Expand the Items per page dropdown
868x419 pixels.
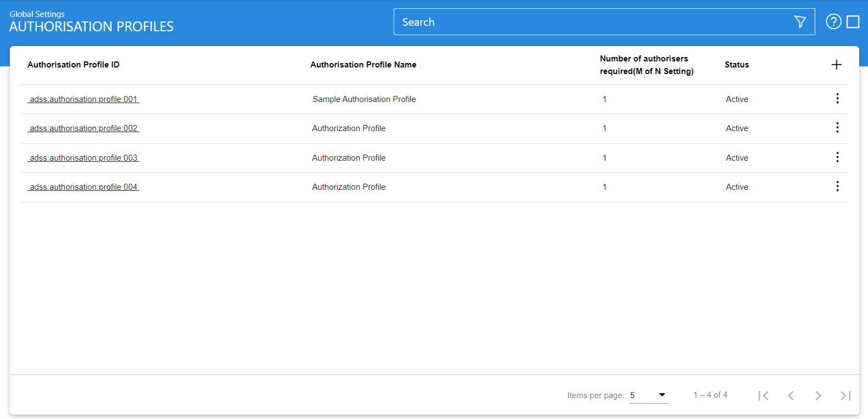(648, 395)
